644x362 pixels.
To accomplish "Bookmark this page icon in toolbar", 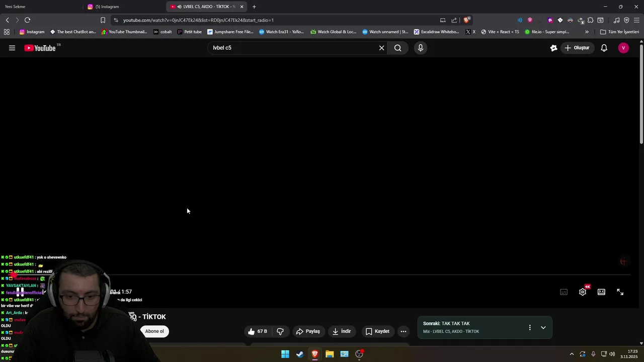I will 103,20.
